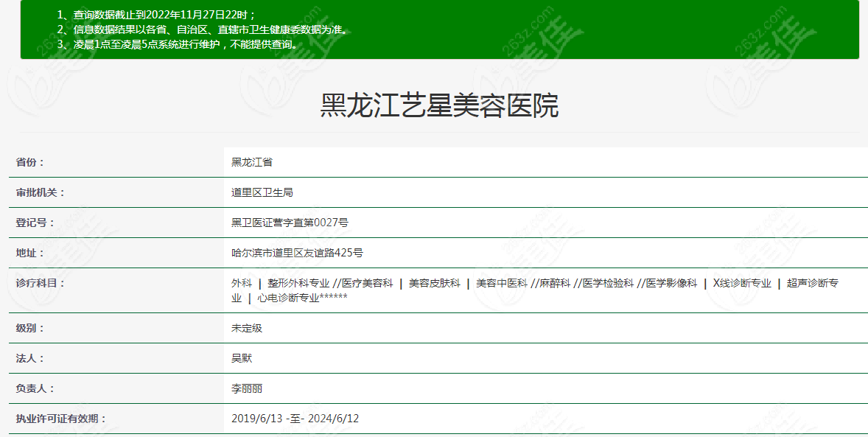
Task: Click license validity dates 2019/6/13 -至- 2024/6/12
Action: pos(295,419)
